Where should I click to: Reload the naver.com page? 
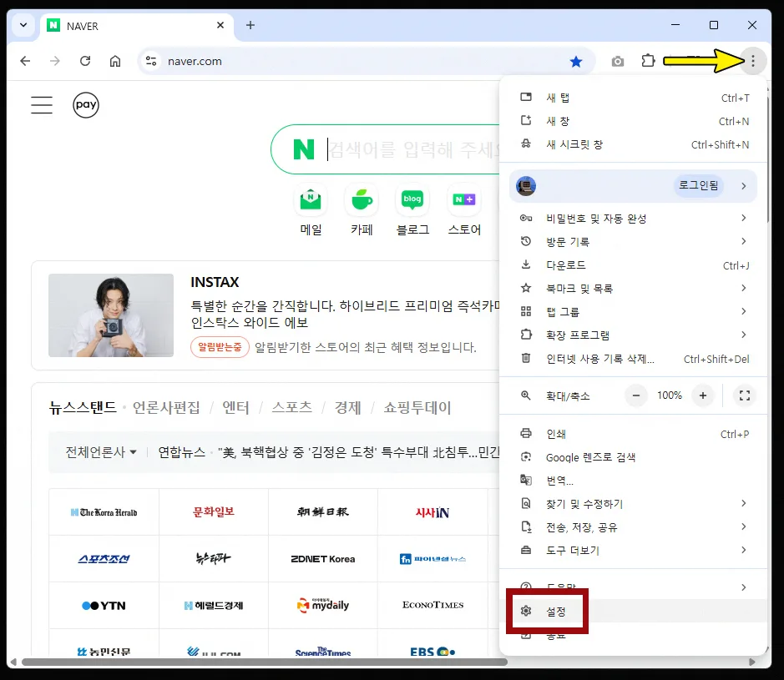[85, 61]
